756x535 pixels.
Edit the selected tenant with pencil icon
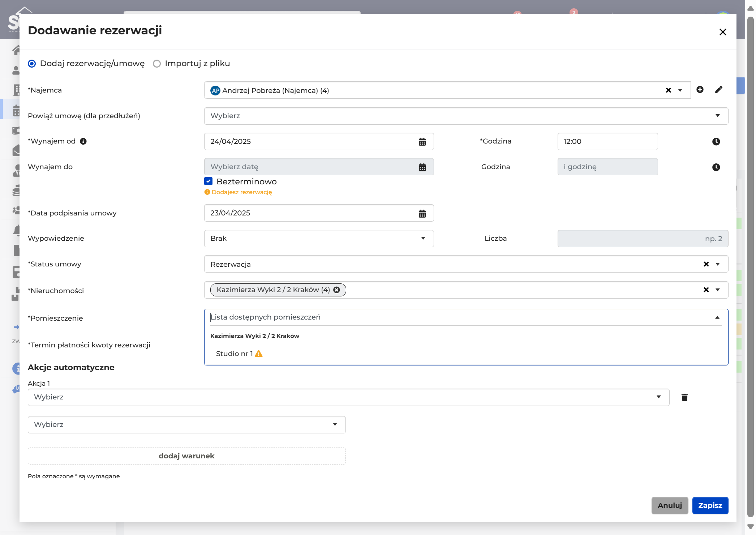(719, 90)
